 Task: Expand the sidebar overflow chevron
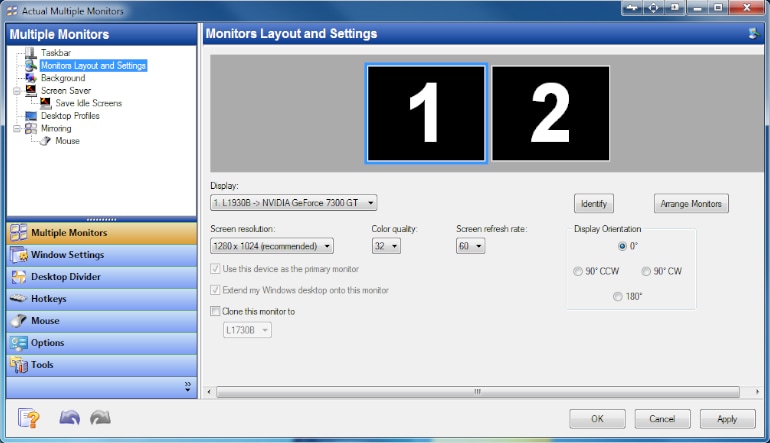[x=188, y=387]
